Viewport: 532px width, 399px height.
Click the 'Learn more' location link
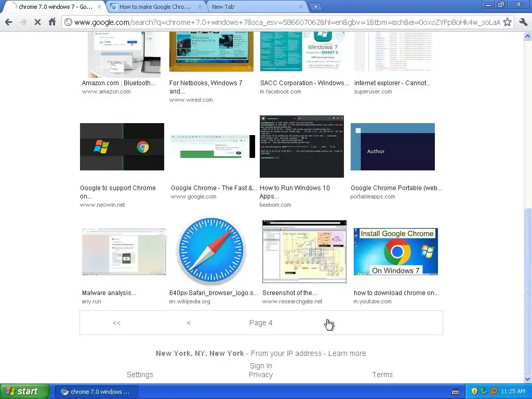(347, 353)
